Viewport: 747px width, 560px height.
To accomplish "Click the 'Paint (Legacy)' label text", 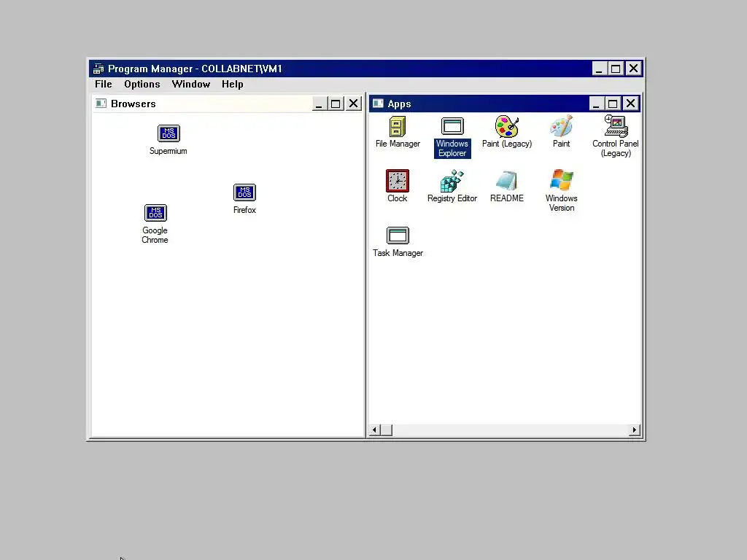I will pos(507,144).
